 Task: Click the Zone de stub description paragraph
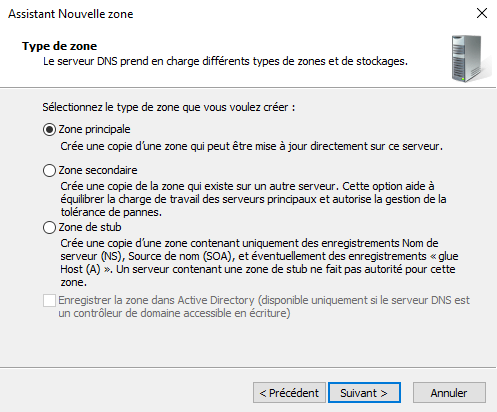(259, 263)
